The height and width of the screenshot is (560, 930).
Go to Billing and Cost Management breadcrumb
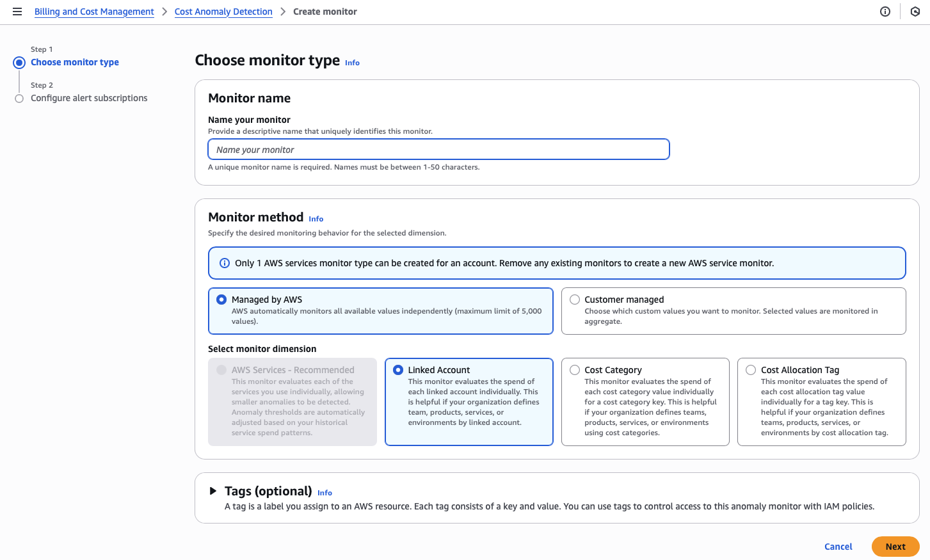pos(94,12)
